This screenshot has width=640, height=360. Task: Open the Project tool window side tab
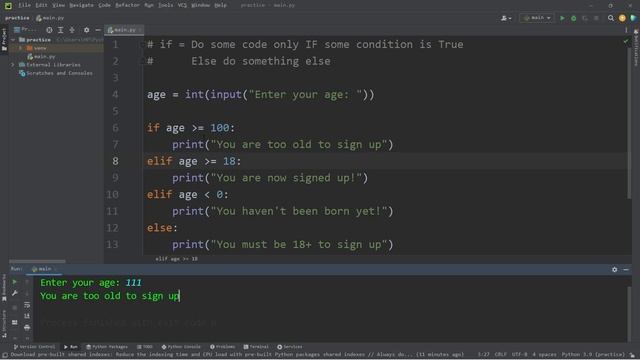click(x=4, y=40)
